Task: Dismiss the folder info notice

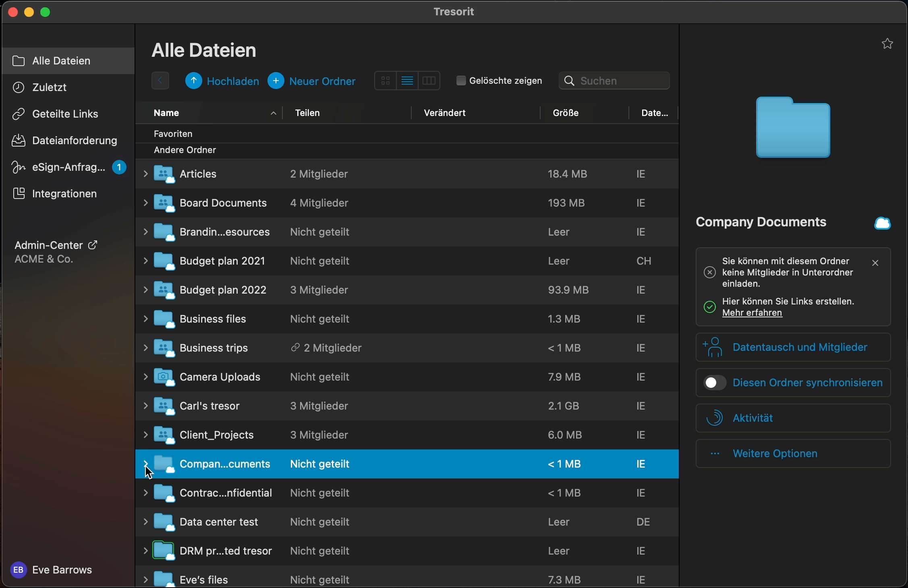Action: tap(875, 263)
